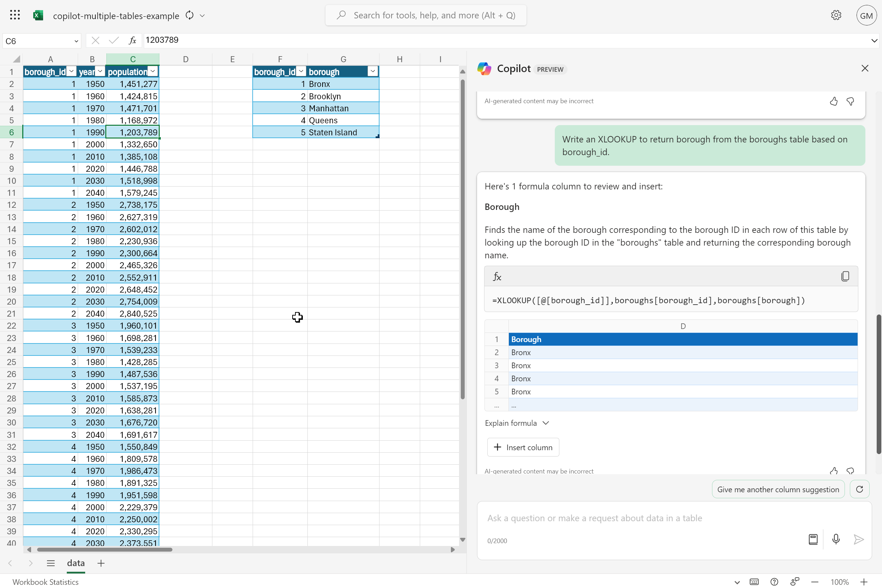Select the data sheet tab
882x588 pixels.
[x=76, y=563]
